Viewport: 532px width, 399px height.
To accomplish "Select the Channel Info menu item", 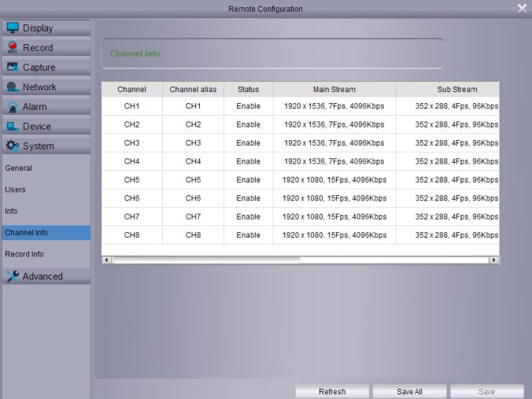I will coord(27,233).
